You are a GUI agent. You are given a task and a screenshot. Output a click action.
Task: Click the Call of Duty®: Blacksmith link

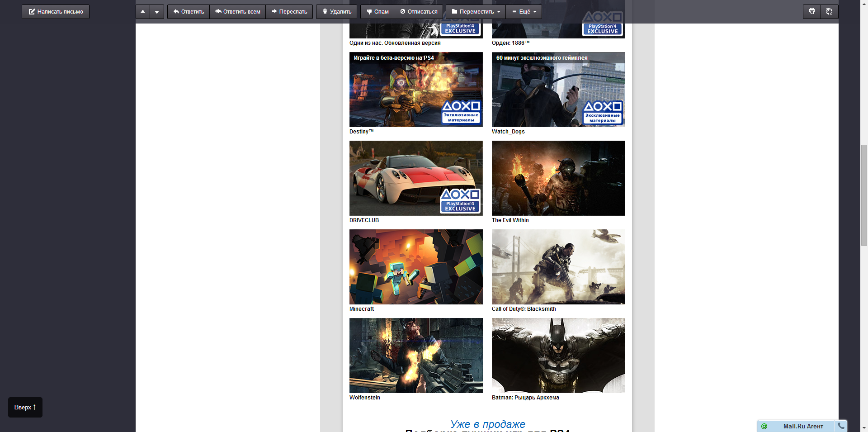[x=524, y=309]
